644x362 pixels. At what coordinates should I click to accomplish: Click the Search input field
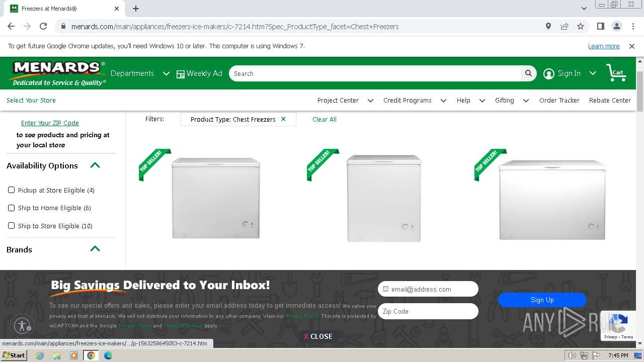375,73
